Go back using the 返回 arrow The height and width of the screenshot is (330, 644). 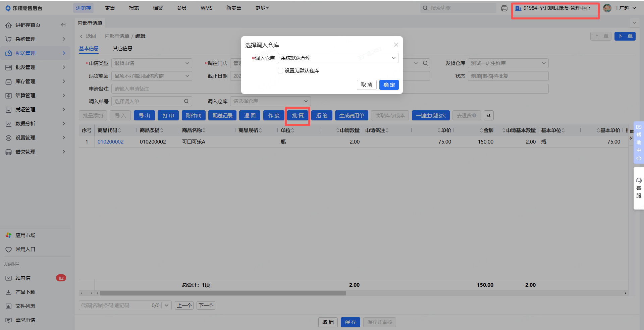pos(88,36)
